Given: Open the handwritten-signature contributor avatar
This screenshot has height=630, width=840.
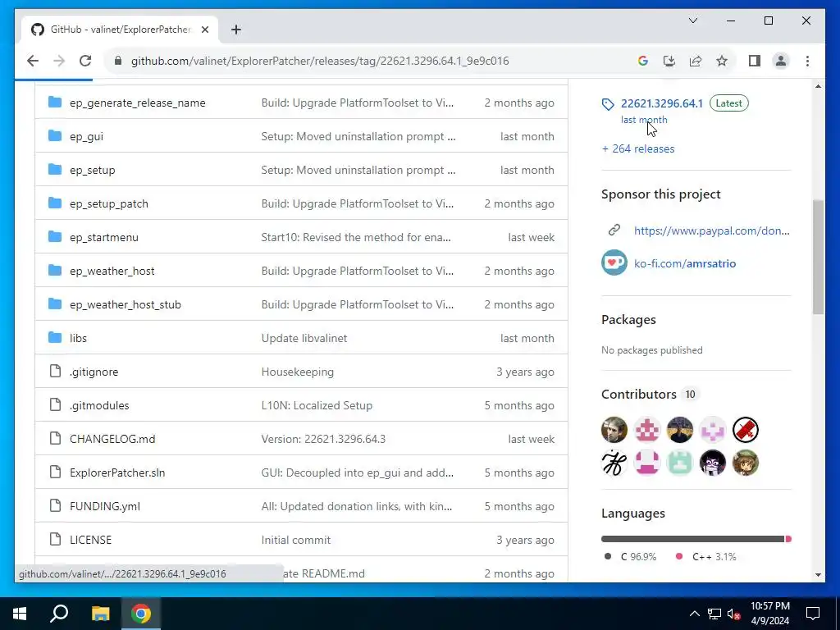Looking at the screenshot, I should 614,463.
